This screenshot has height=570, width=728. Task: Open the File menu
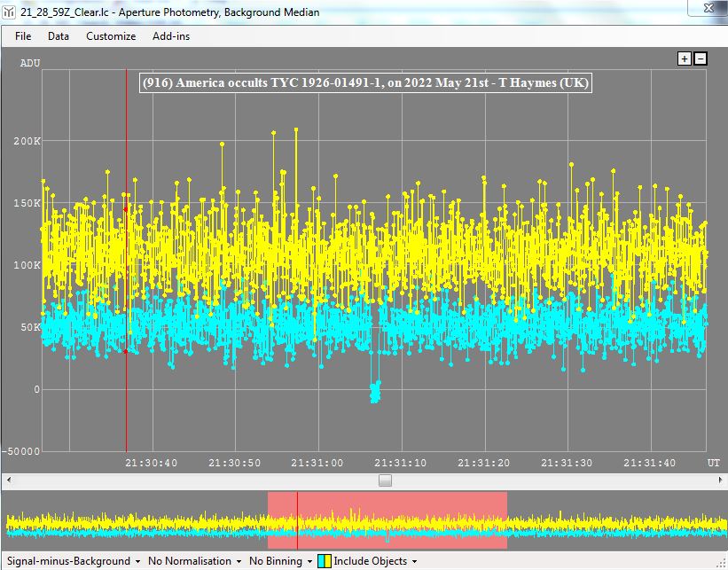[23, 36]
